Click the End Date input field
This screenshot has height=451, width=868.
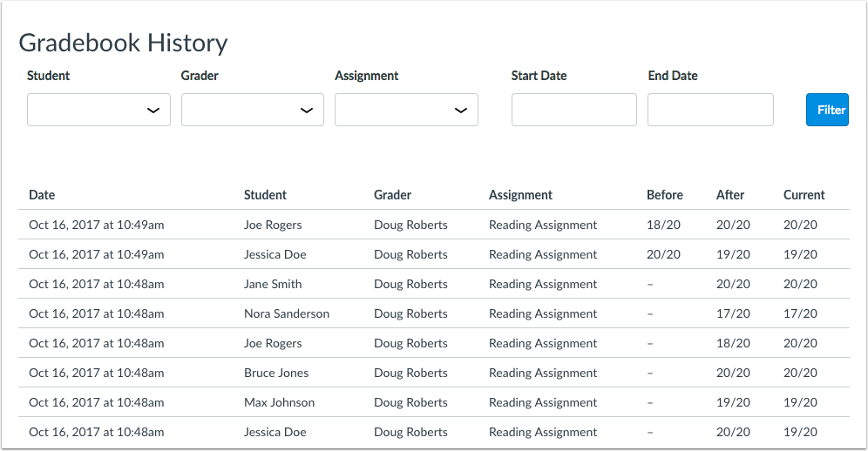click(x=710, y=110)
